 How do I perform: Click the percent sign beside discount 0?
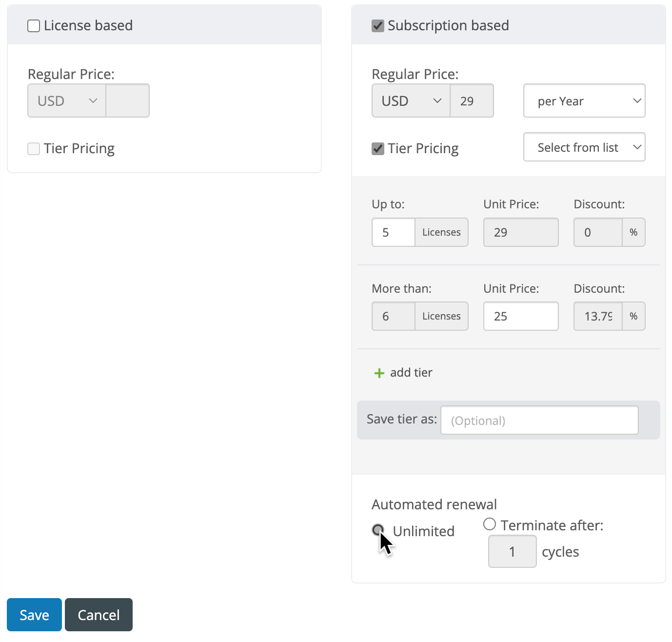633,232
